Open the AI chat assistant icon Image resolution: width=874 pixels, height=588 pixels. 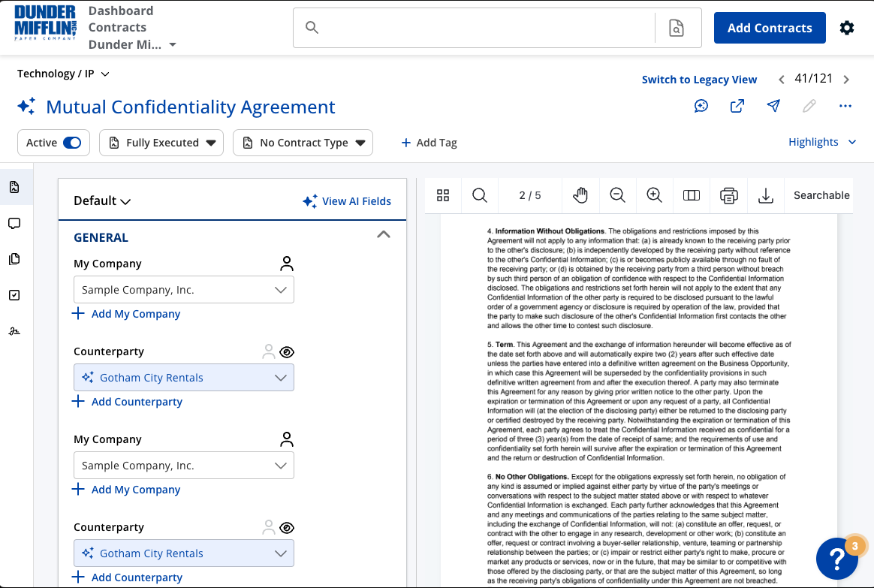click(701, 106)
